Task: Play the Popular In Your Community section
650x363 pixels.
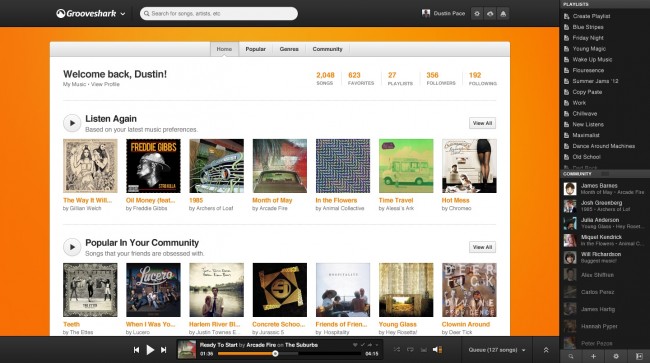Action: 72,247
